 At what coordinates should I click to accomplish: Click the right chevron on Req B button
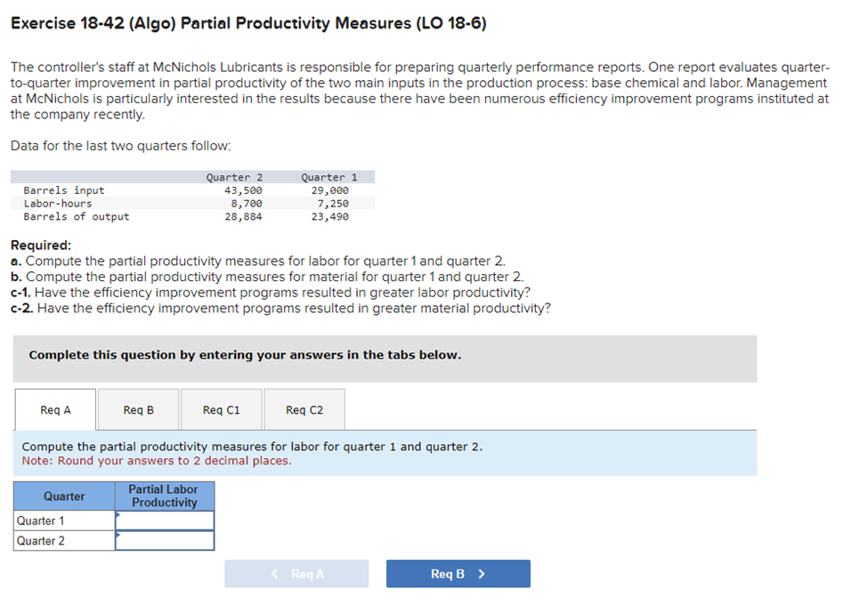point(482,574)
